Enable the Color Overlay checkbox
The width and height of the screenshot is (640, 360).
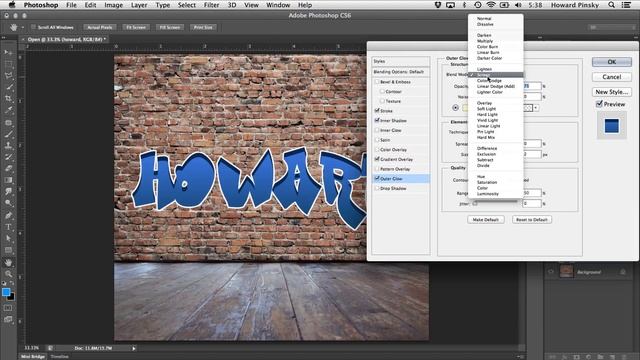click(377, 149)
